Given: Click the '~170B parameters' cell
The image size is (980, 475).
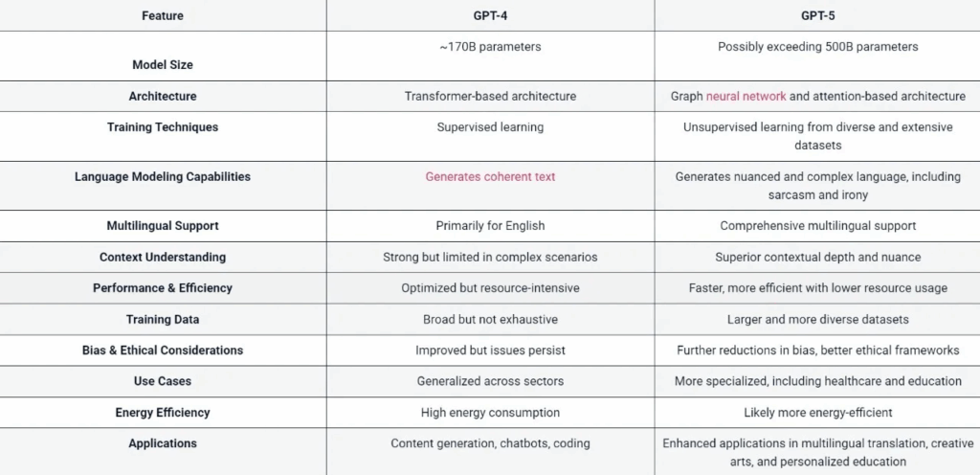Looking at the screenshot, I should (x=490, y=47).
